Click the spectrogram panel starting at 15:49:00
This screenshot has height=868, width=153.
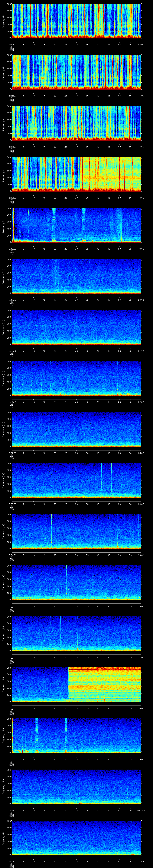click(77, 276)
